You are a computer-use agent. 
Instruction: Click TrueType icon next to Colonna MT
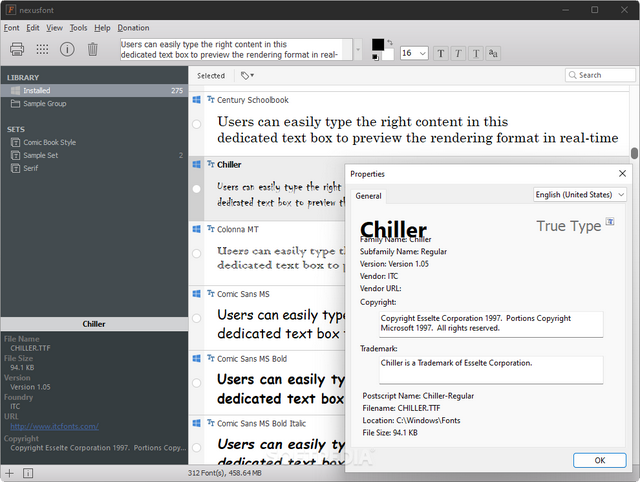click(211, 229)
